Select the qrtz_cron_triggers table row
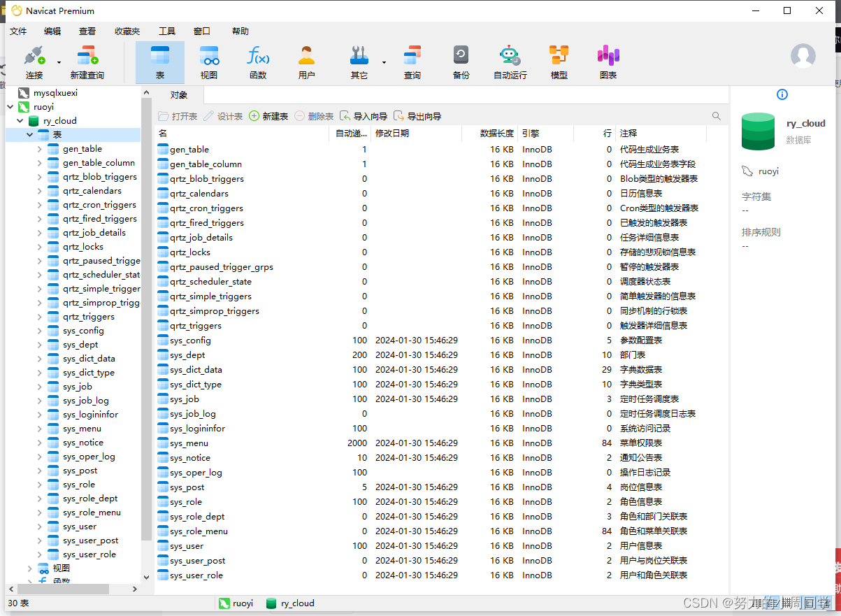The width and height of the screenshot is (841, 616). click(x=441, y=208)
